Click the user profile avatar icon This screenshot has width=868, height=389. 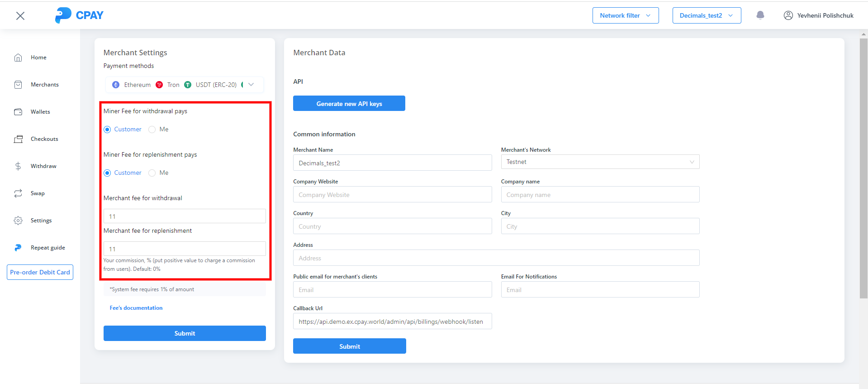(x=788, y=15)
